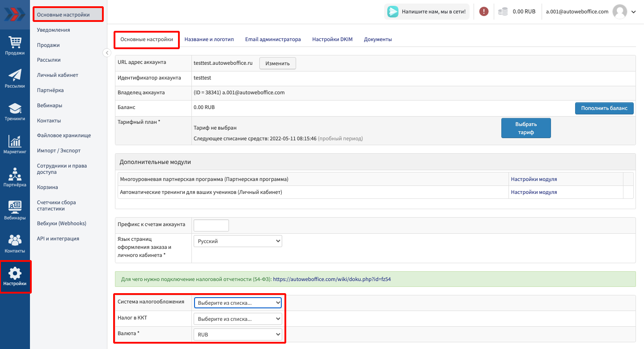Open Рассылки paper plane icon
644x349 pixels.
[15, 76]
